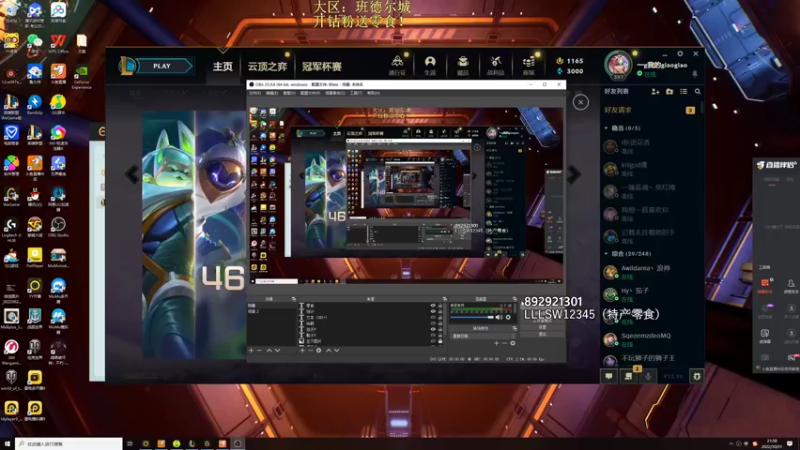Open the GeForce Experience desktop shortcut

click(81, 77)
